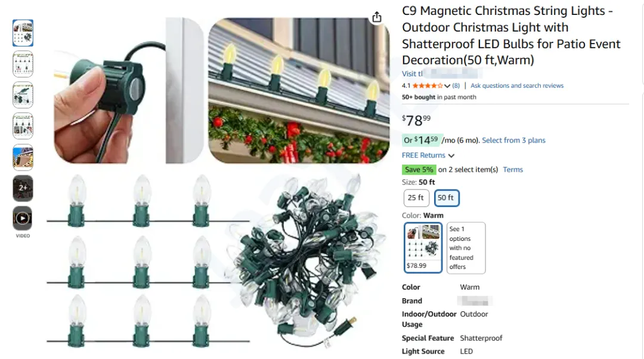The height and width of the screenshot is (359, 644).
Task: Show the third product image thumbnail
Action: click(23, 95)
